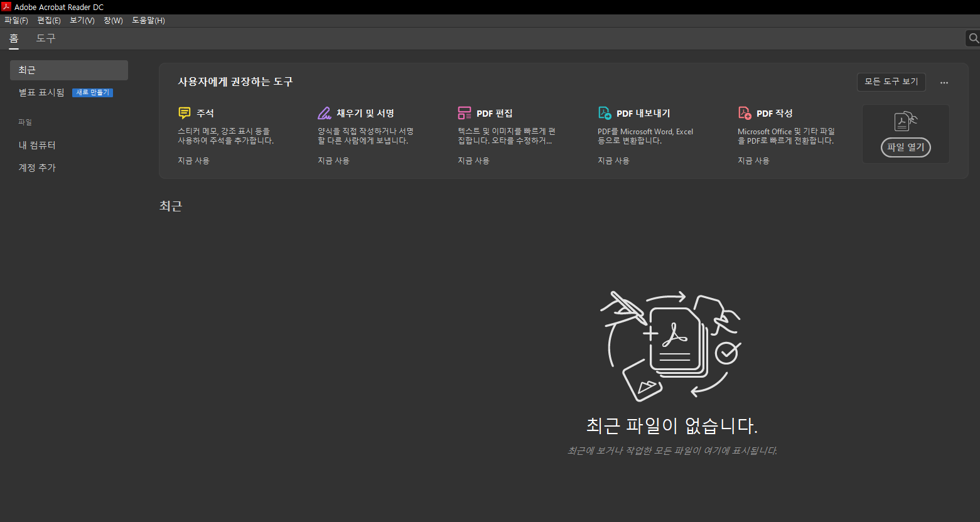Screen dimensions: 980x522
Task: Select 내 컴퓨터 in the sidebar
Action: [x=37, y=145]
